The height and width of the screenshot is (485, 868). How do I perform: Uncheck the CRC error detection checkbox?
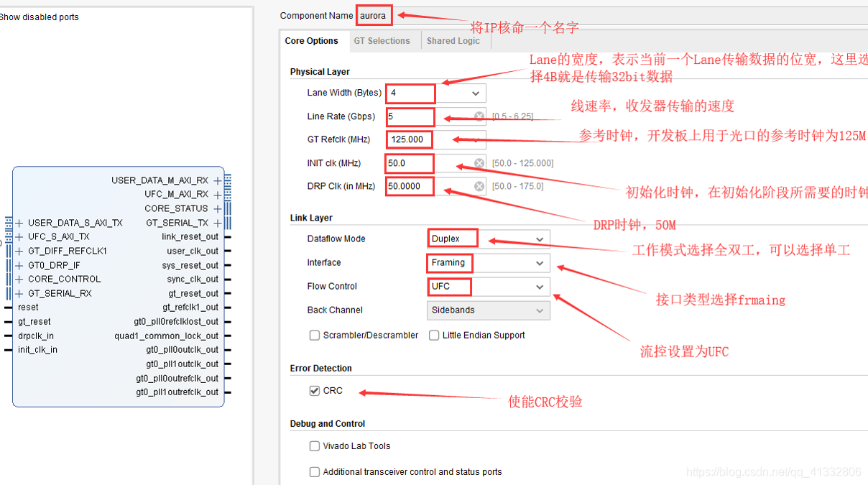pyautogui.click(x=315, y=391)
